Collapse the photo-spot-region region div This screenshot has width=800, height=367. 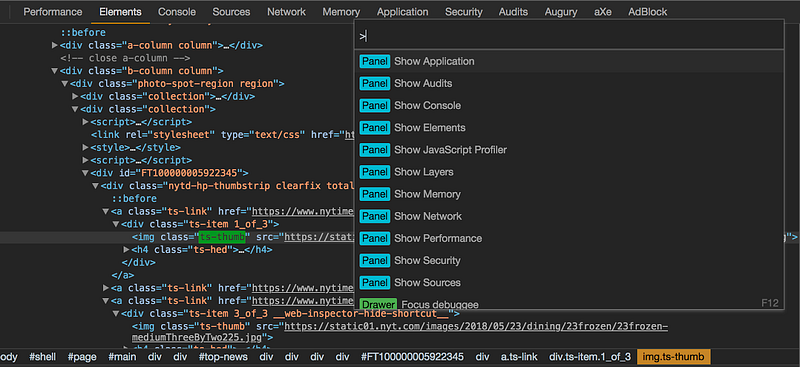pos(65,84)
